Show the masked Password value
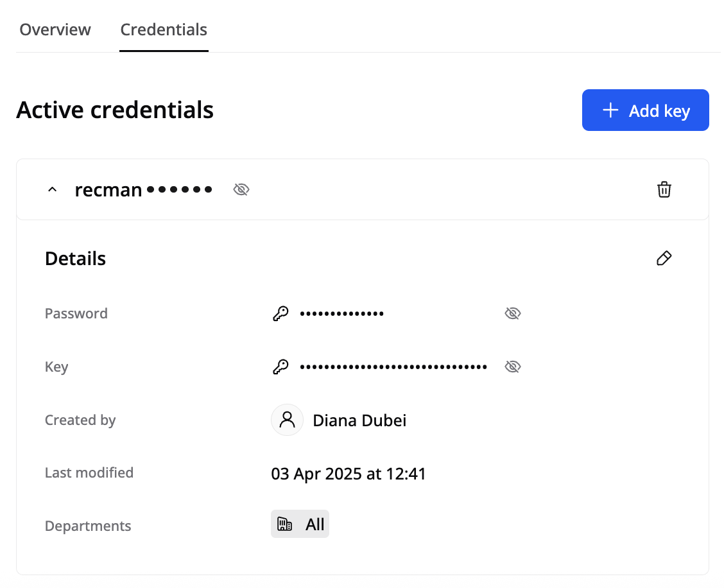Viewport: 724px width, 588px height. click(512, 314)
